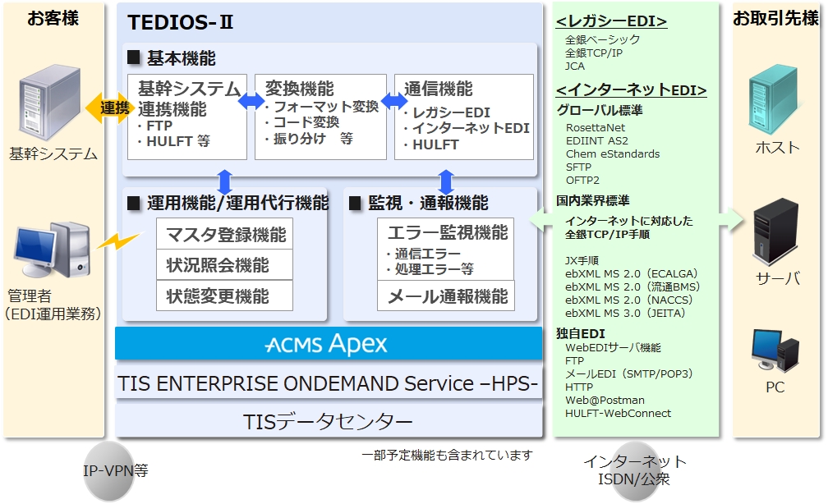Click the インターネットに対応した全銀TCP/IP手順 text
Viewport: 828px width, 504px height.
[x=628, y=227]
